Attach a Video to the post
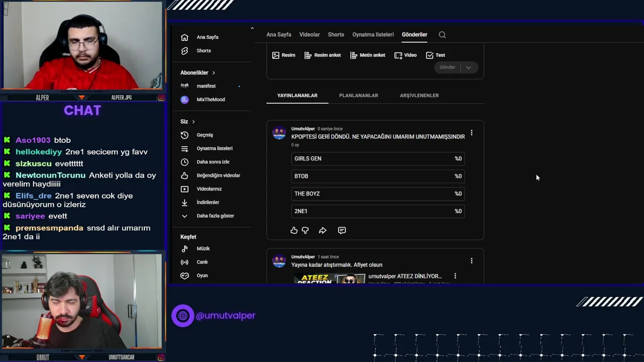 [406, 55]
